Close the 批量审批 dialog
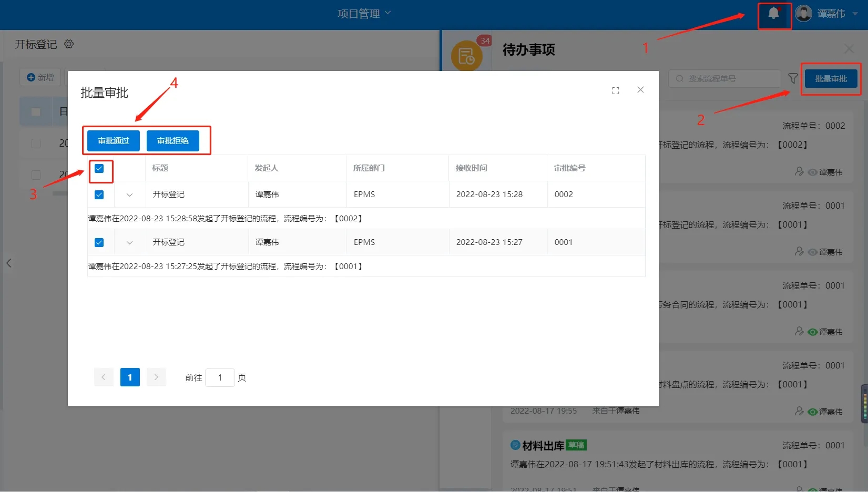Viewport: 868px width, 492px height. point(640,90)
